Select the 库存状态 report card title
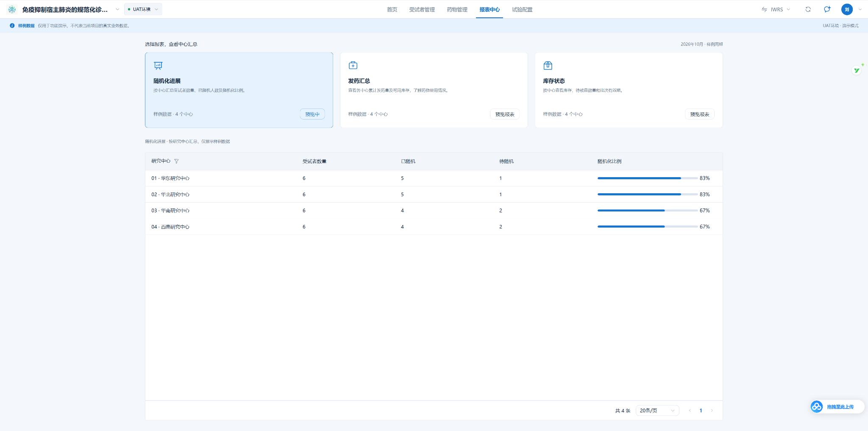This screenshot has height=431, width=868. coord(554,81)
